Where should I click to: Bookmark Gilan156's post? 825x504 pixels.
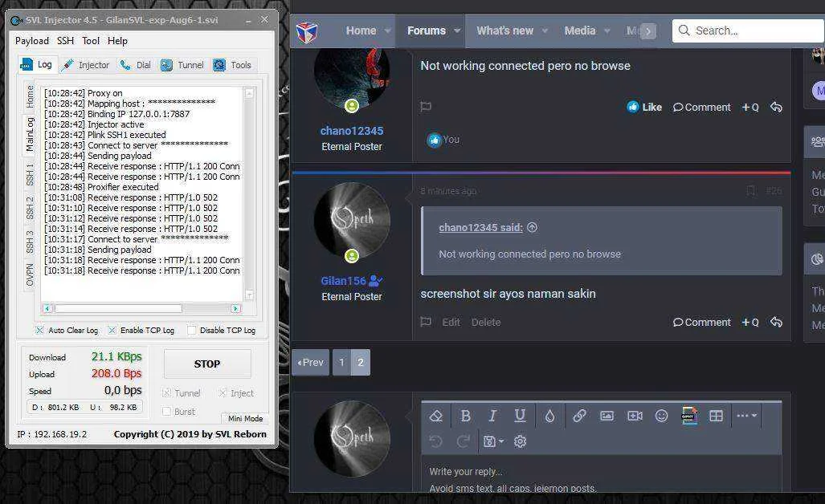(751, 190)
